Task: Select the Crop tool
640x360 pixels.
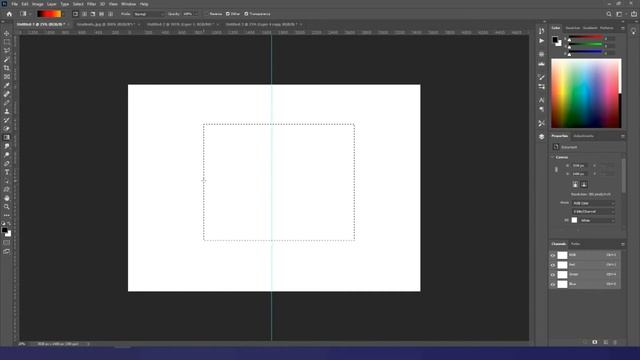Action: click(7, 68)
